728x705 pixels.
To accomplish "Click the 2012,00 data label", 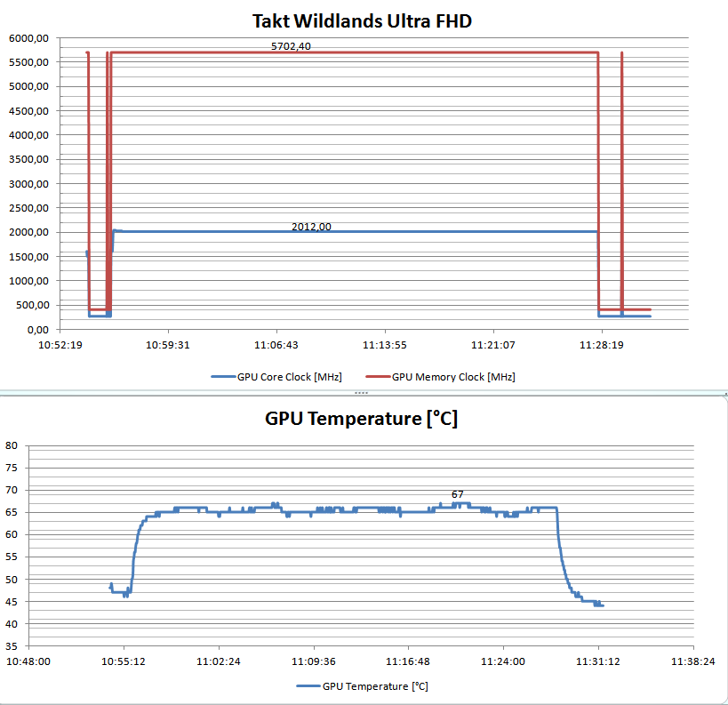I will 311,227.
